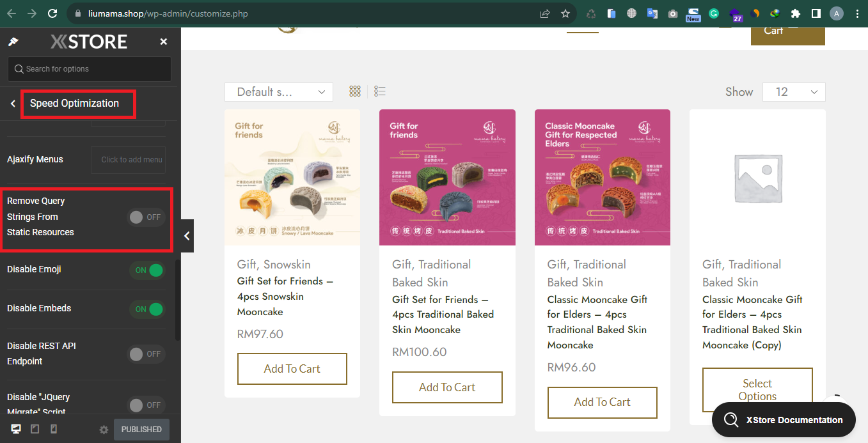Collapse the customizer sidebar arrow
868x443 pixels.
(x=187, y=236)
